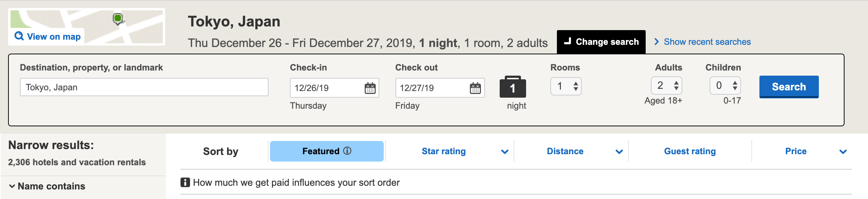Click the 1 night suitcase icon
Screen dimensions: 868x199
(x=513, y=87)
